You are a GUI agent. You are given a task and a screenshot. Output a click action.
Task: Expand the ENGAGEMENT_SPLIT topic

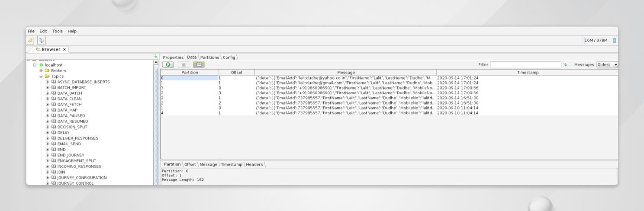(x=47, y=160)
